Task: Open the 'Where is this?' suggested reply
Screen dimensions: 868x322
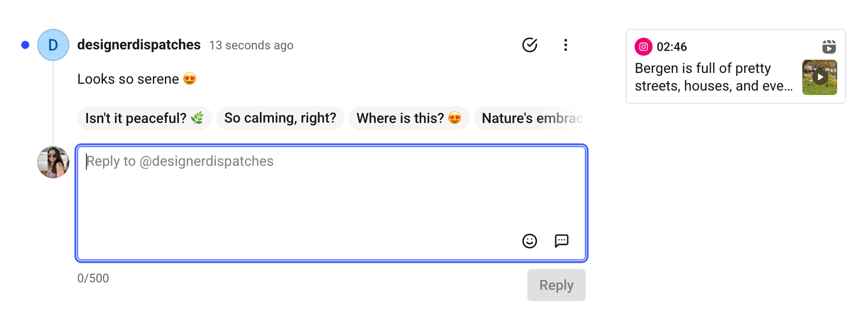Action: (408, 118)
